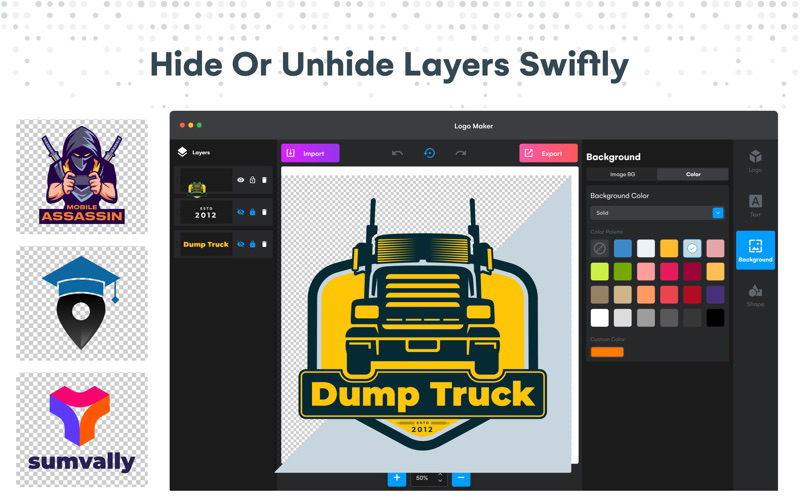
Task: Click the redo arrow icon
Action: [x=461, y=153]
